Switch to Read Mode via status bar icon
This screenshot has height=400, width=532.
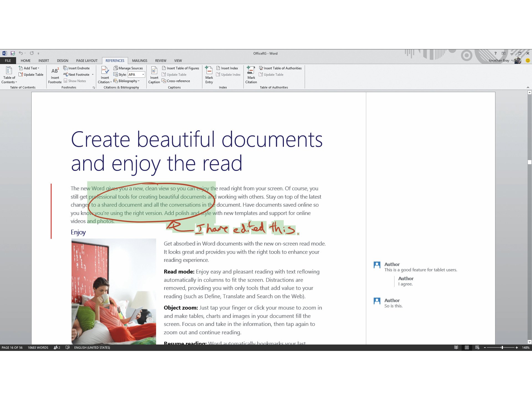point(456,347)
